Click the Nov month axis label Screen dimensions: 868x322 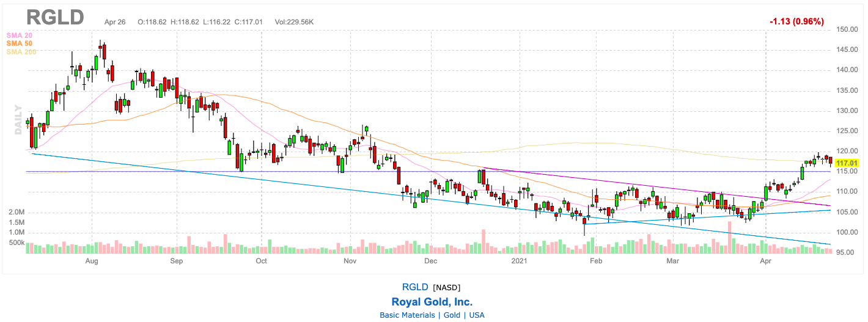click(350, 262)
